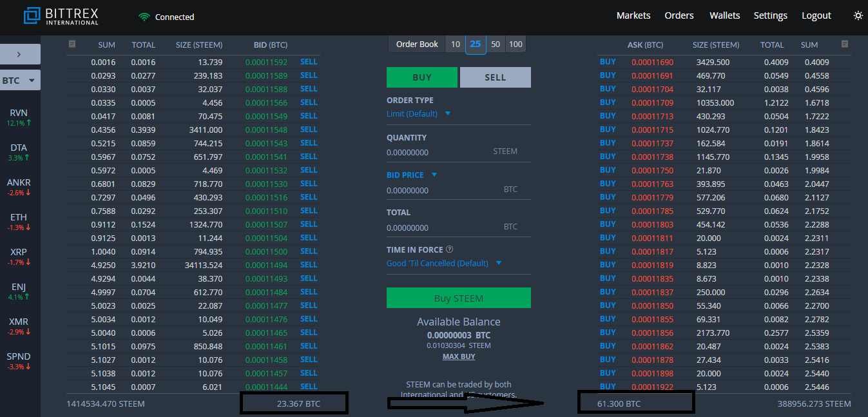Open the Settings menu
The image size is (868, 417).
click(770, 15)
